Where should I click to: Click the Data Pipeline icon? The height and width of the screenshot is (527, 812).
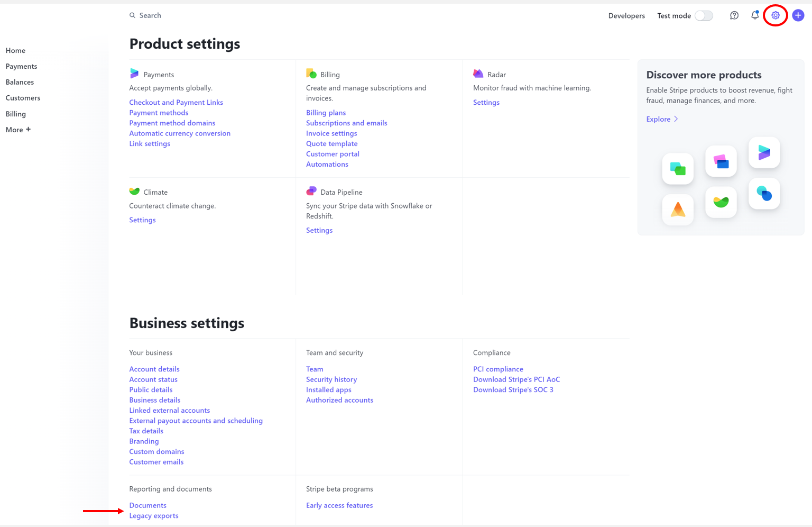coord(311,191)
